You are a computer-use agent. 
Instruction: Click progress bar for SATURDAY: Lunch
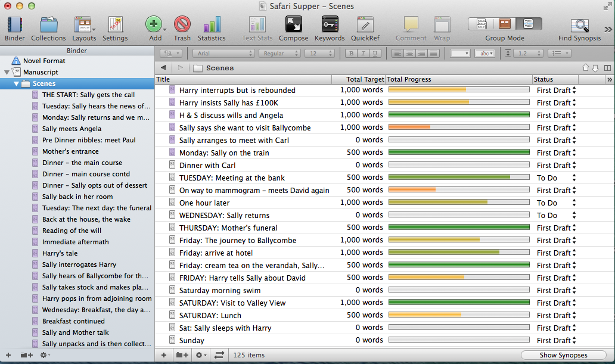[458, 315]
